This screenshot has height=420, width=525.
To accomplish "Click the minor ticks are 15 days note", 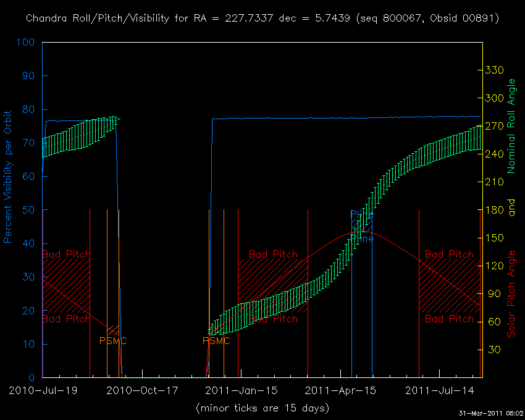I will click(x=262, y=408).
